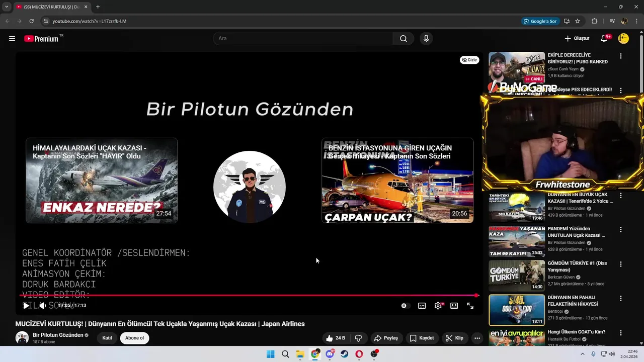Open Himalayalardaki Uçak Kazası end-screen video

102,180
